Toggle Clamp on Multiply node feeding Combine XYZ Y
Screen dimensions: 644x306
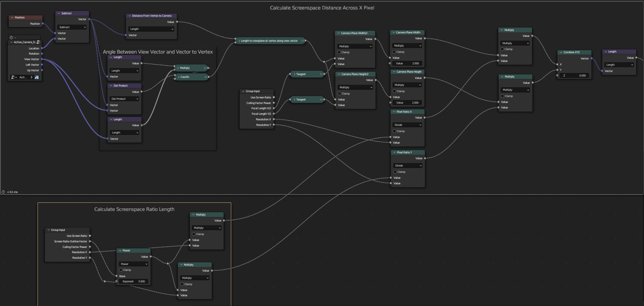502,96
